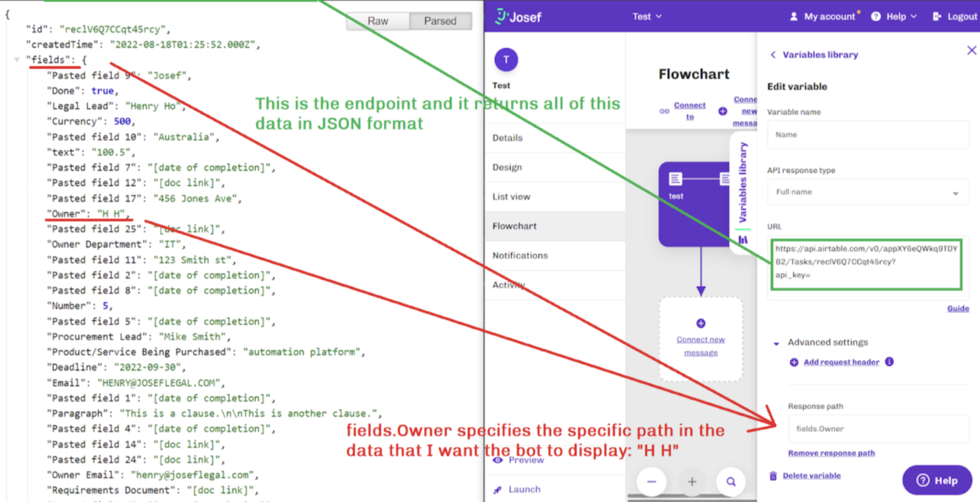Click the Variables library books icon

coord(743,240)
